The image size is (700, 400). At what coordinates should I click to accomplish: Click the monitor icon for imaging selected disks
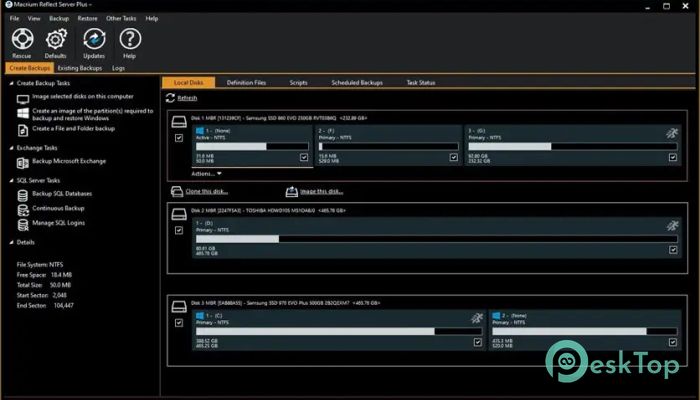23,99
